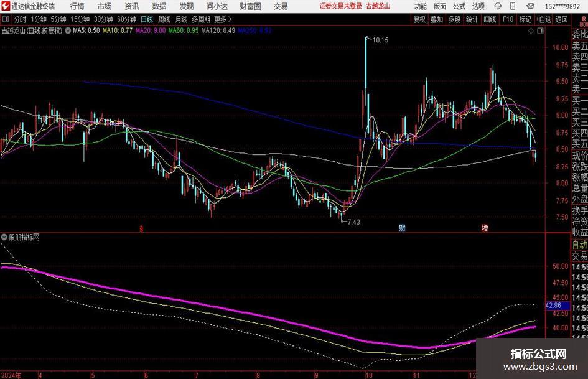Open the 选项 menu
This screenshot has width=588, height=379.
pyautogui.click(x=478, y=6)
